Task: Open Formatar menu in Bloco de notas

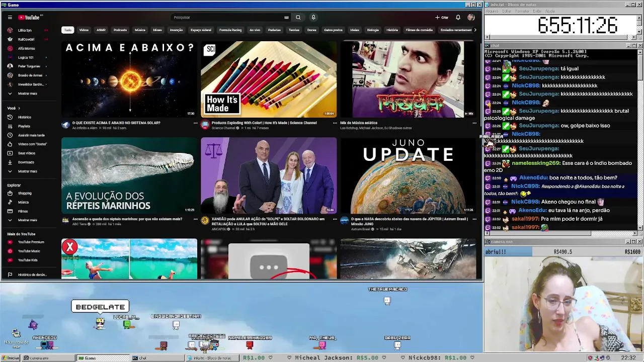Action: [522, 11]
